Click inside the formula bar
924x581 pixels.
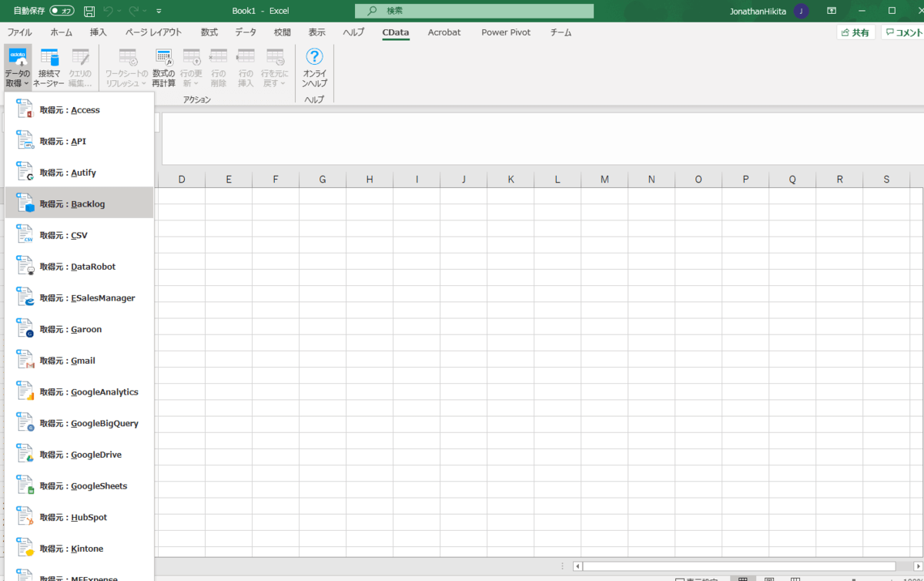coord(541,139)
